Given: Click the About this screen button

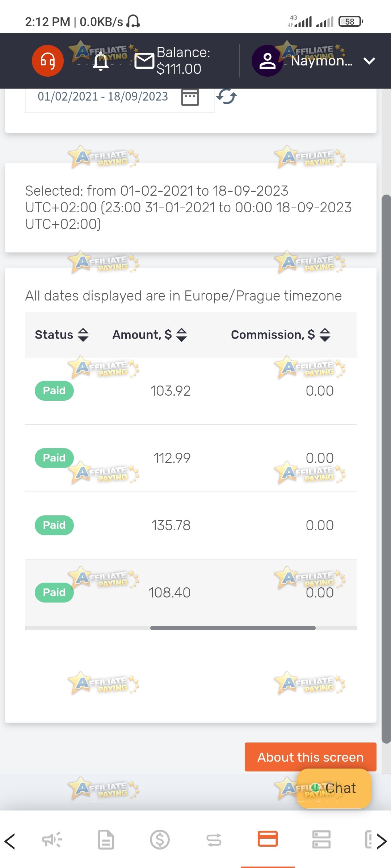Looking at the screenshot, I should [x=311, y=757].
